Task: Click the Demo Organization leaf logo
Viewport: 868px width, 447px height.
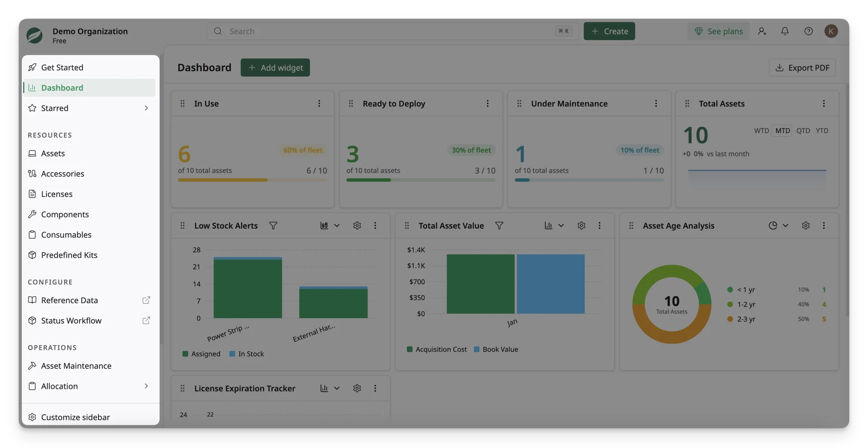Action: tap(34, 35)
